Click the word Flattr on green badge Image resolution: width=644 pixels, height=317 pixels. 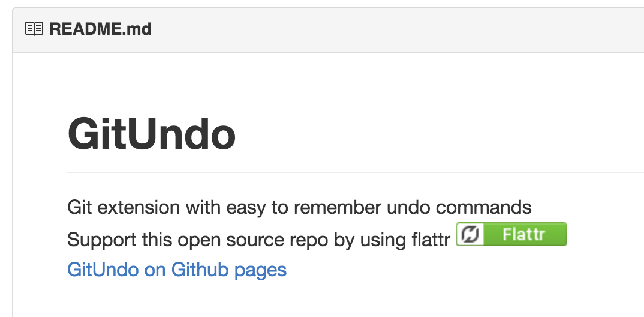coord(523,234)
